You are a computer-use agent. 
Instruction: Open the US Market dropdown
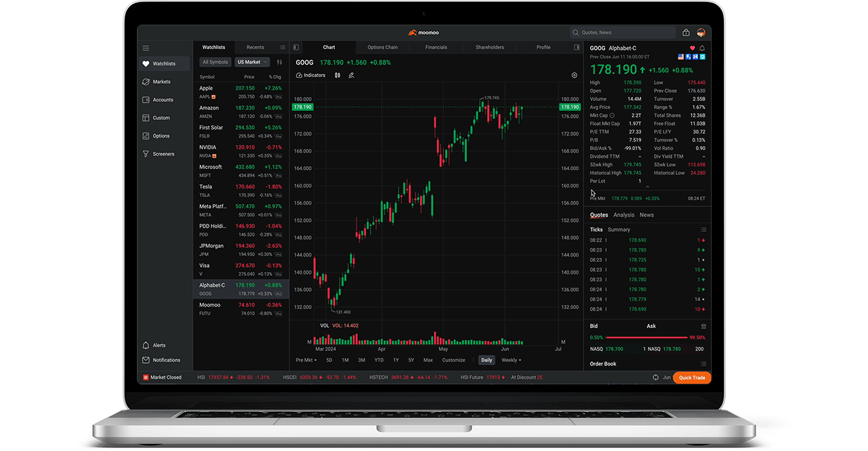click(252, 62)
